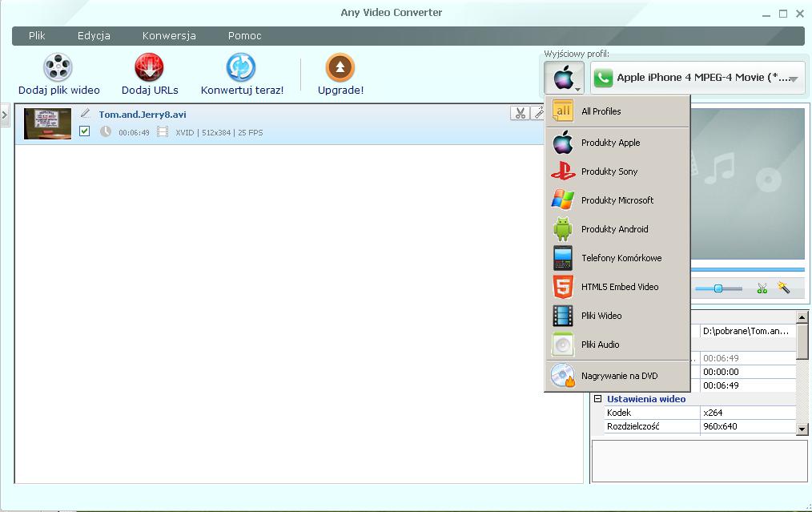The width and height of the screenshot is (812, 512).
Task: Click the pencil rename icon beside Tom.and.Jerry8.avi
Action: 86,113
